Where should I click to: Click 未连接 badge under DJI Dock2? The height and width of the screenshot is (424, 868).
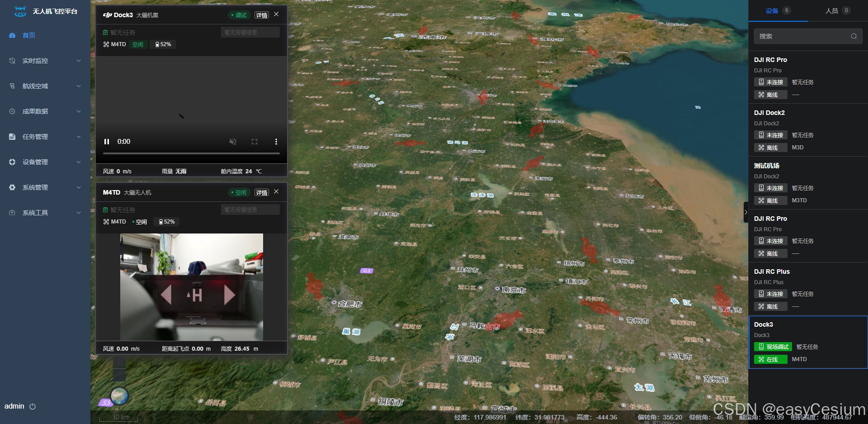click(x=770, y=135)
